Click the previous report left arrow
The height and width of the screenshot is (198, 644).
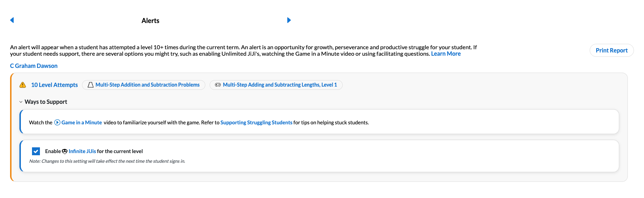point(12,20)
